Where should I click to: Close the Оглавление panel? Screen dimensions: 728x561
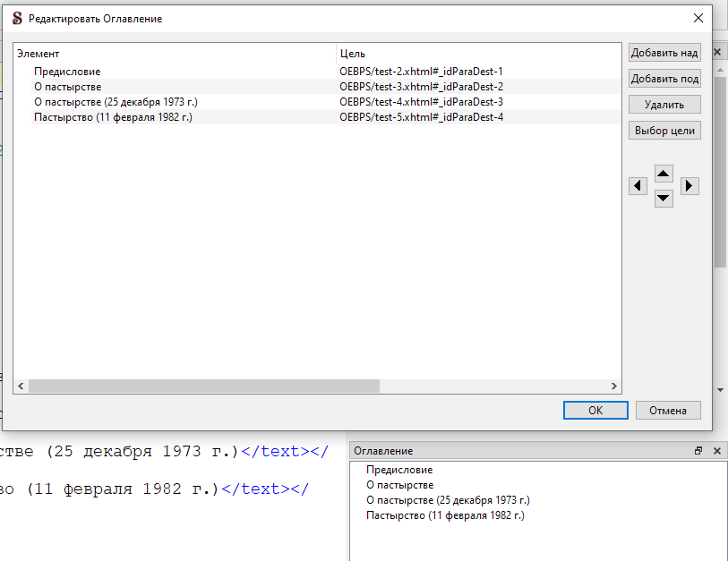tap(717, 451)
